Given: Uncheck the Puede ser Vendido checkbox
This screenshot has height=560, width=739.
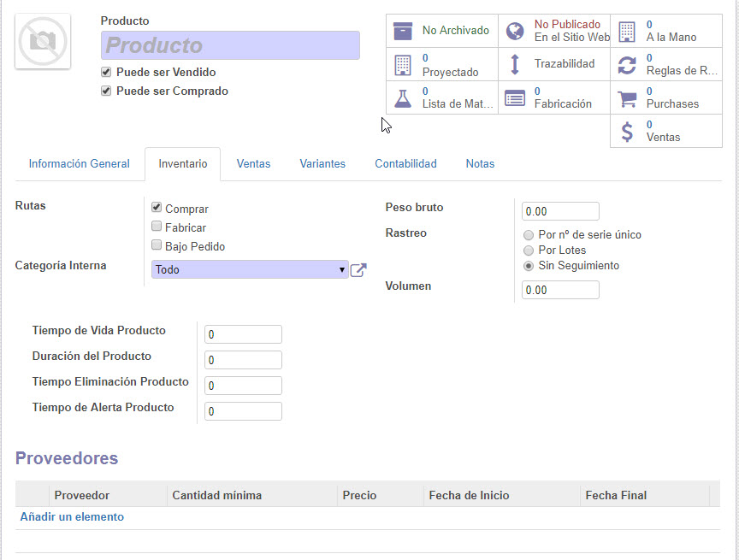Looking at the screenshot, I should pyautogui.click(x=106, y=73).
